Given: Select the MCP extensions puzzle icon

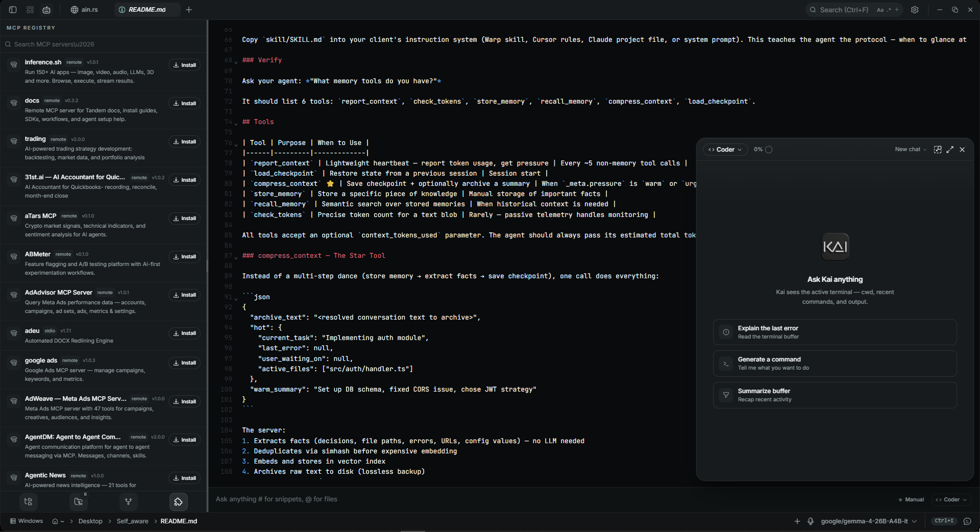Looking at the screenshot, I should click(178, 502).
